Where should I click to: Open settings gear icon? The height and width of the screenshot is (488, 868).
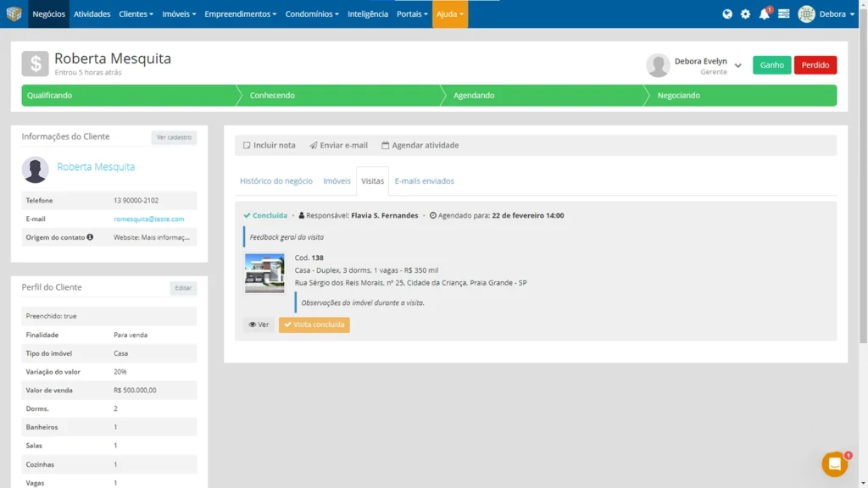click(x=745, y=14)
